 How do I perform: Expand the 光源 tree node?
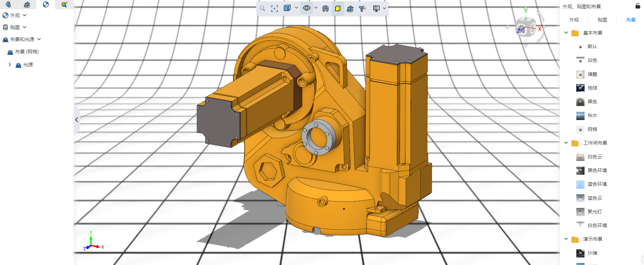pos(10,65)
